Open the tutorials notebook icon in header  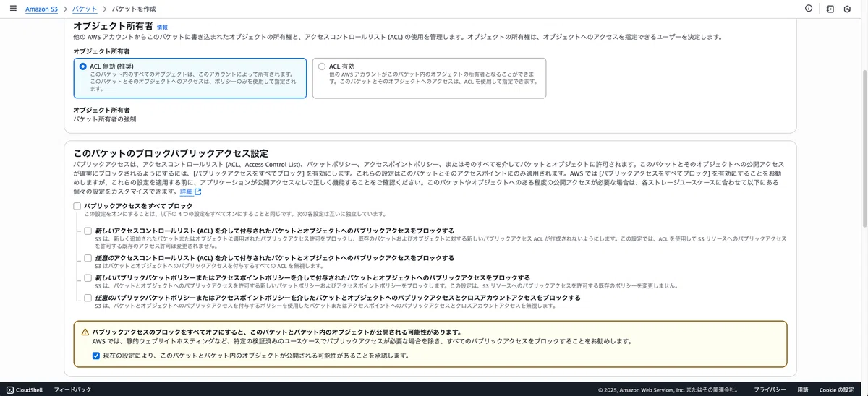pyautogui.click(x=830, y=9)
